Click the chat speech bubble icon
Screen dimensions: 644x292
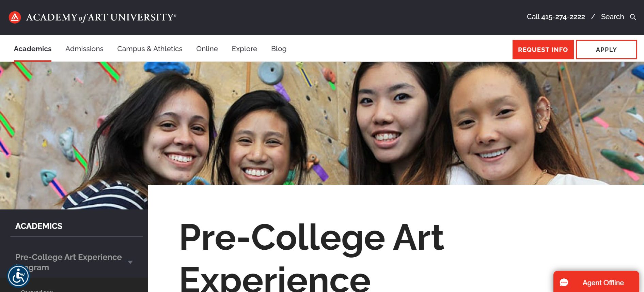[x=564, y=283]
